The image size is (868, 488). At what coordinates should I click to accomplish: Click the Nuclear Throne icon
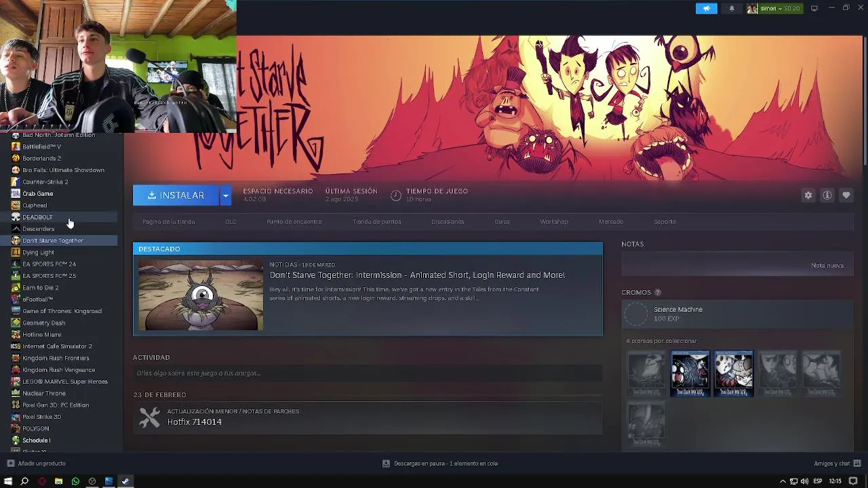16,393
